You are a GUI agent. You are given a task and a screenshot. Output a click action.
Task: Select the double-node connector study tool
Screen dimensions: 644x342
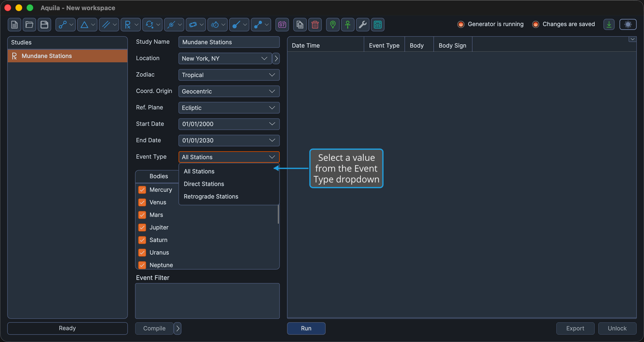point(258,25)
